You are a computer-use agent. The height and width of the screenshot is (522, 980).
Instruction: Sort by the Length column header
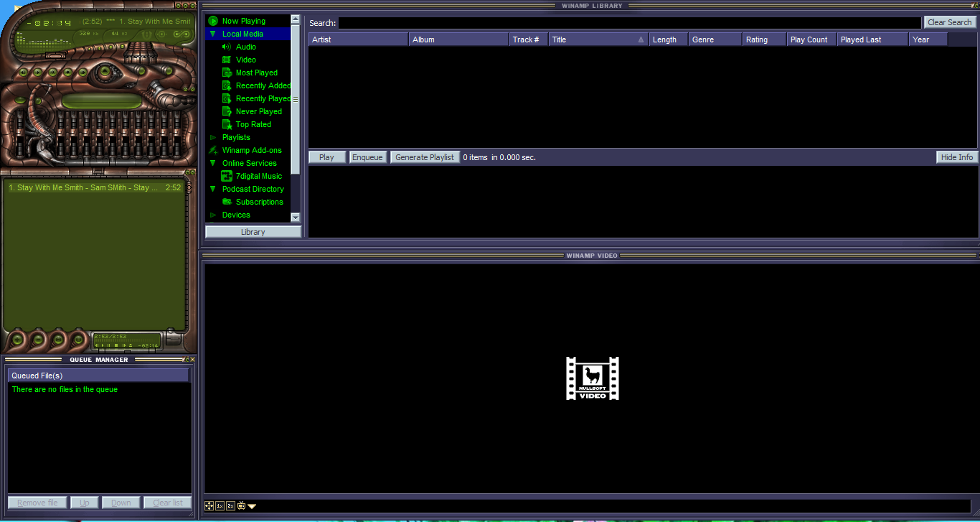[x=669, y=39]
